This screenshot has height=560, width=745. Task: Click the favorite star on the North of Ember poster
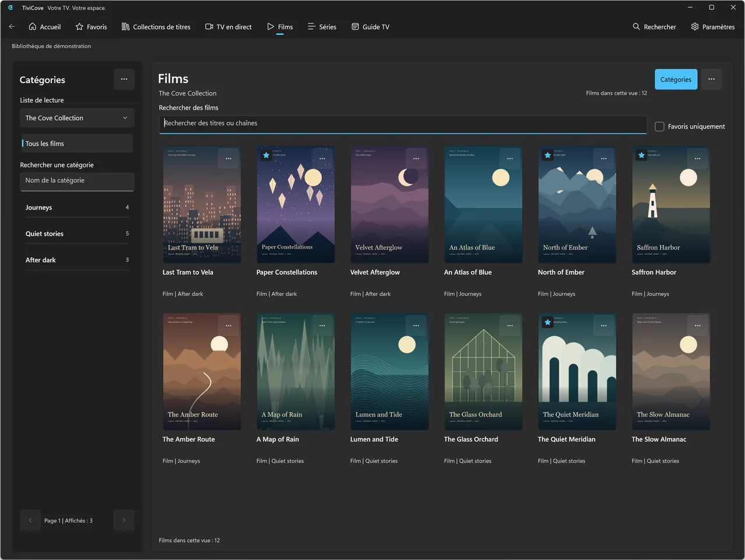[x=547, y=155]
